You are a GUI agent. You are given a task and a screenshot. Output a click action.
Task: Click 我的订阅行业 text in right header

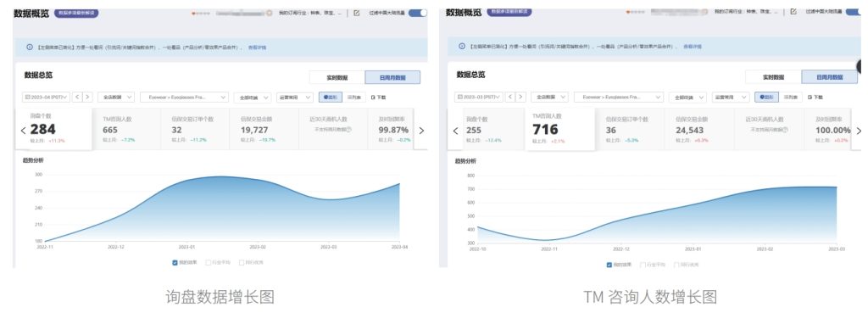pos(745,11)
